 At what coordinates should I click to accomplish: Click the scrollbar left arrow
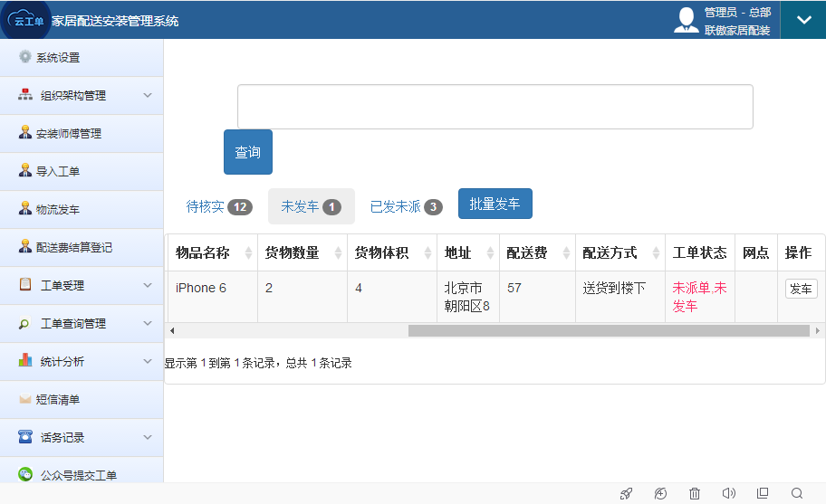coord(172,331)
